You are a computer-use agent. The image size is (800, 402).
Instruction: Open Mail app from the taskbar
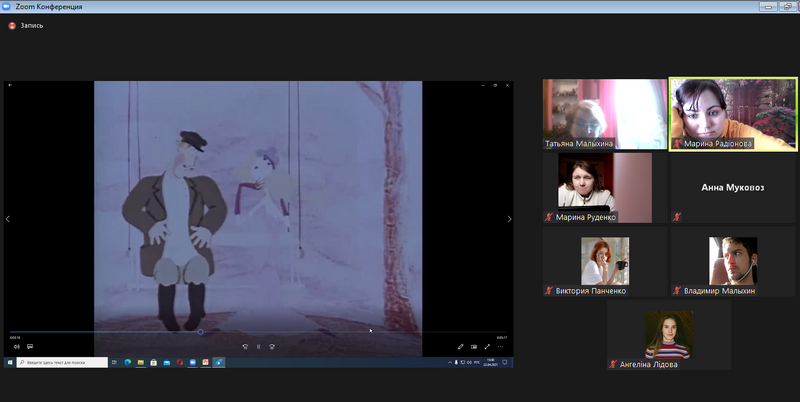point(167,362)
